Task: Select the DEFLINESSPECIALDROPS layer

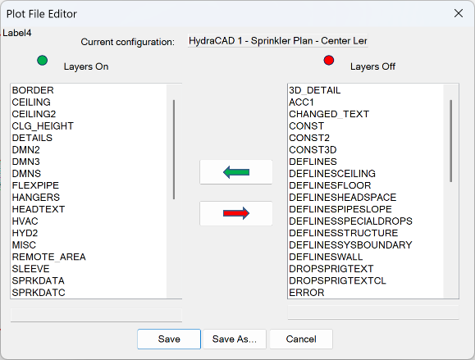Action: click(366, 221)
